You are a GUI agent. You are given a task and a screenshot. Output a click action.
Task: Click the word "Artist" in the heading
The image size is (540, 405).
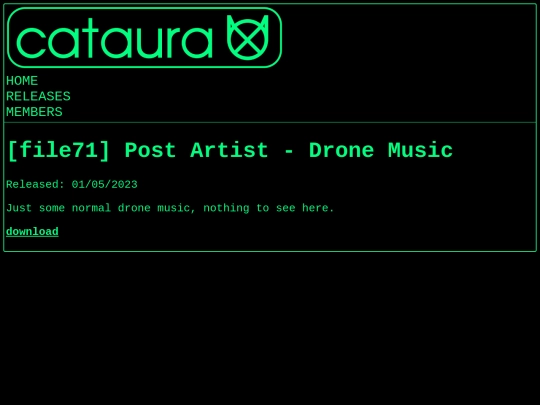point(229,150)
